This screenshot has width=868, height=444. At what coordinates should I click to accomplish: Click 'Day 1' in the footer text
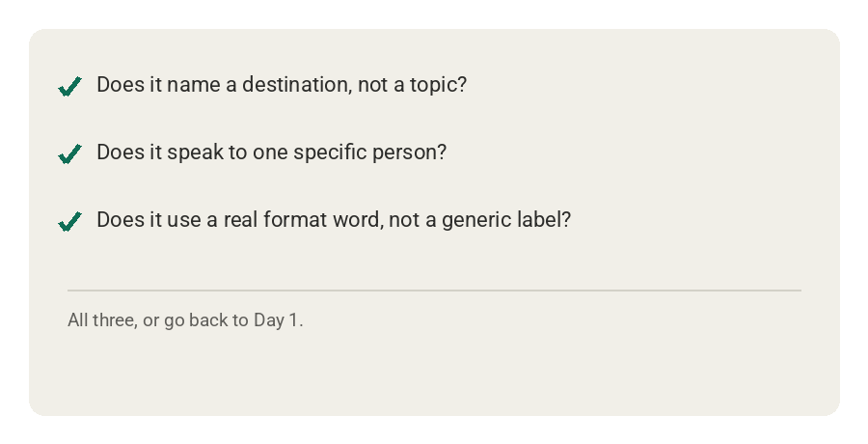278,320
